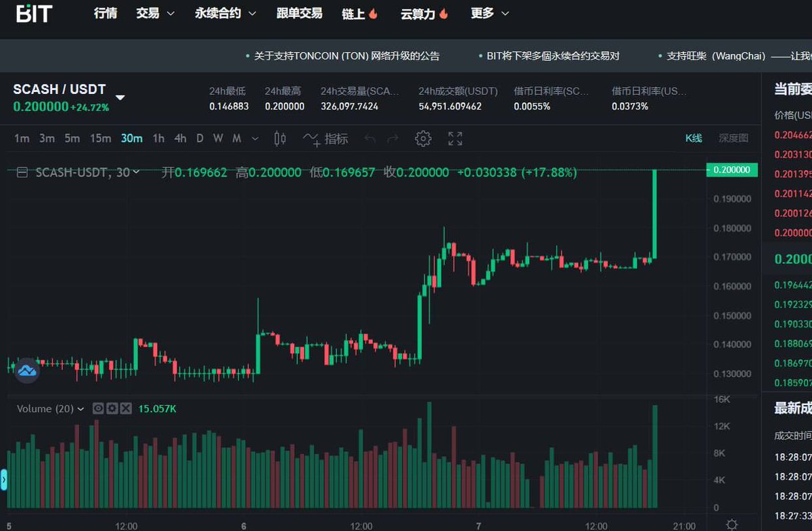This screenshot has width=812, height=531.
Task: Open the candlestick chart type selector
Action: (x=279, y=139)
